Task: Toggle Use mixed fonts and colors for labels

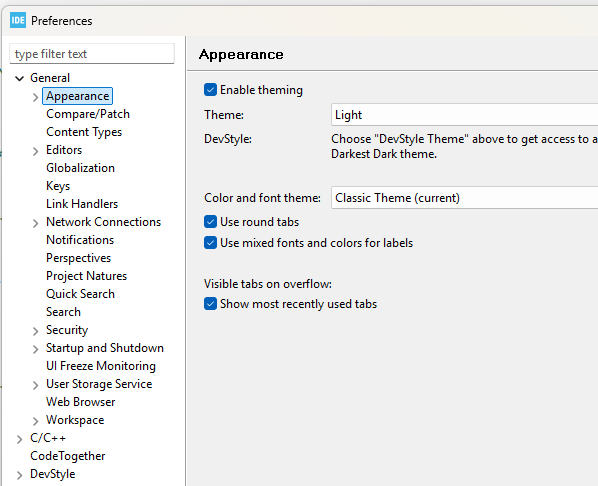Action: point(210,243)
